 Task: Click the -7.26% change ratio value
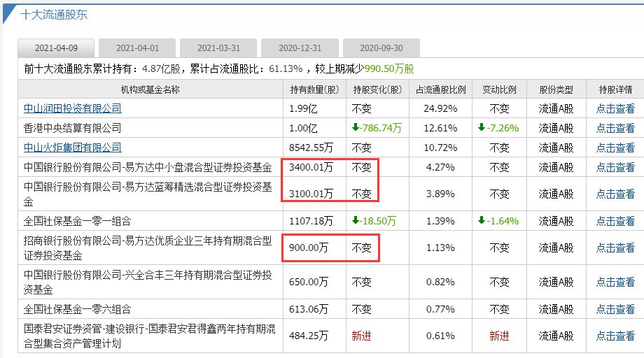[498, 128]
